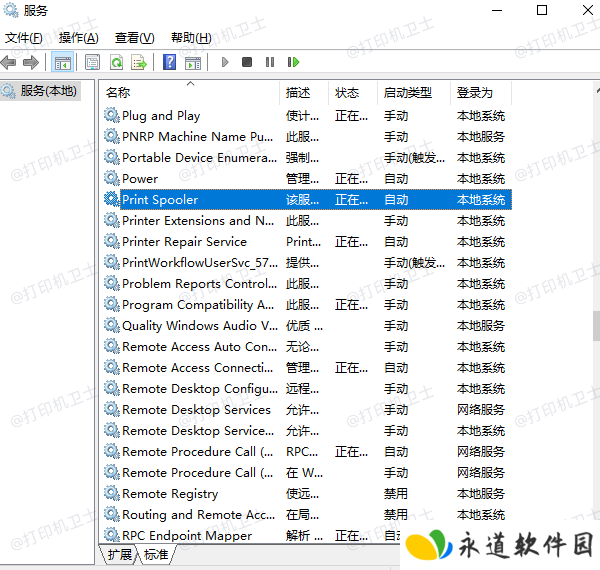
Task: Click the Plug and Play gear icon
Action: click(x=112, y=115)
